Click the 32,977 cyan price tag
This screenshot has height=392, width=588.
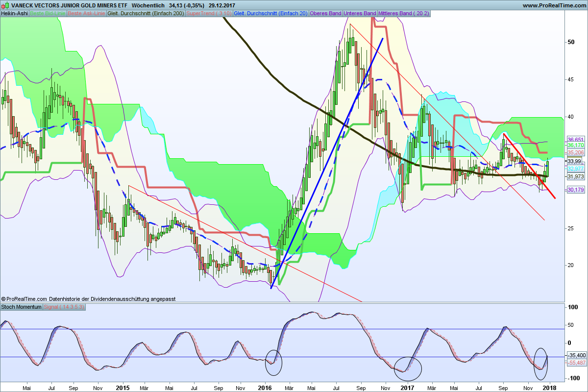(x=575, y=168)
